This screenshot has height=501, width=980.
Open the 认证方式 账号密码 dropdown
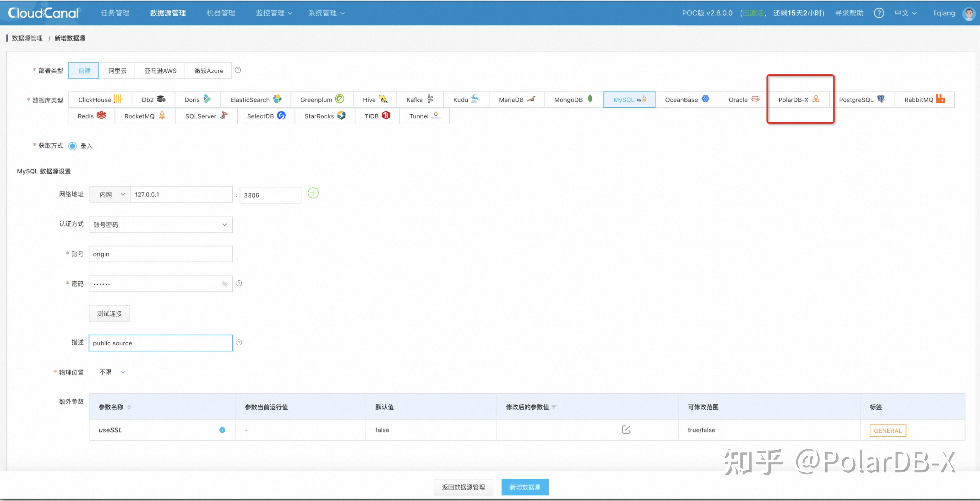(x=160, y=225)
